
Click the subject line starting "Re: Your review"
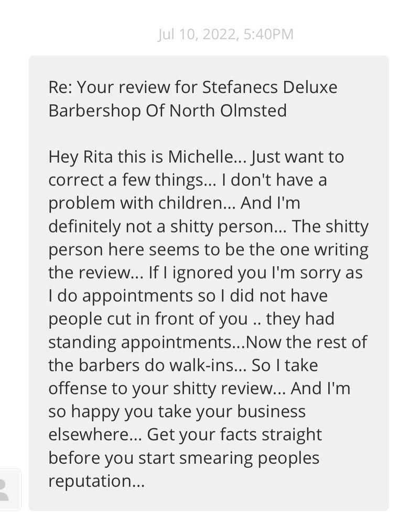[x=193, y=99]
